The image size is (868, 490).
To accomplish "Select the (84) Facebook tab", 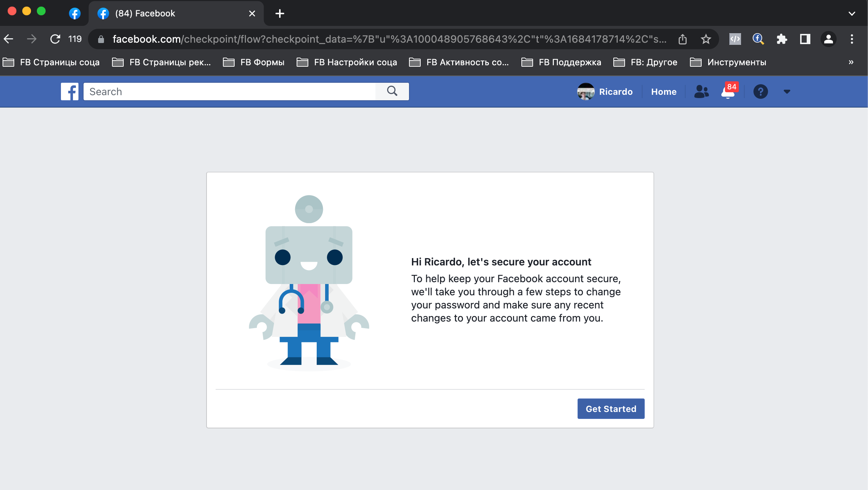I will [176, 13].
